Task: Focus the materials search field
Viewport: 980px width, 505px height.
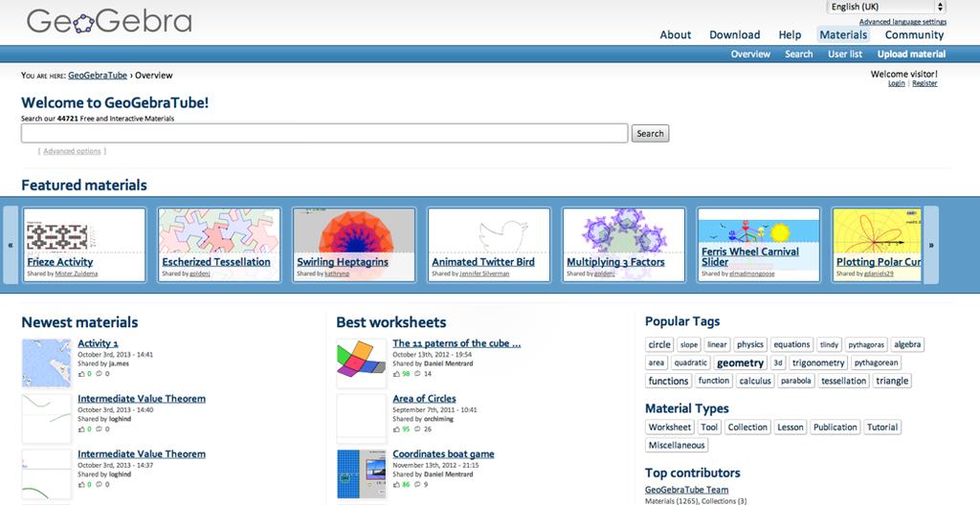Action: pyautogui.click(x=324, y=133)
